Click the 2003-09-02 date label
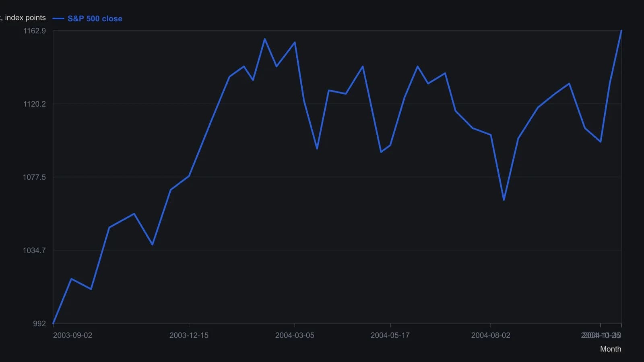Viewport: 644px width, 362px height. tap(72, 335)
